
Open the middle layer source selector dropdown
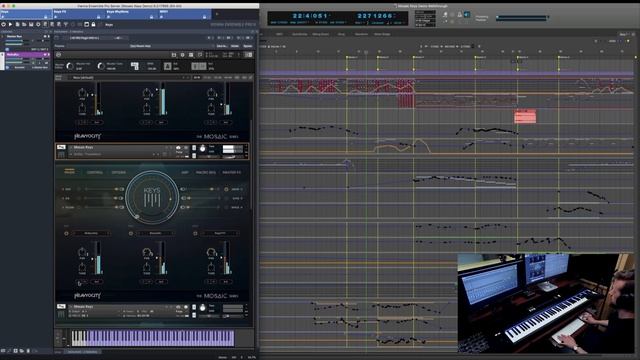pyautogui.click(x=156, y=233)
